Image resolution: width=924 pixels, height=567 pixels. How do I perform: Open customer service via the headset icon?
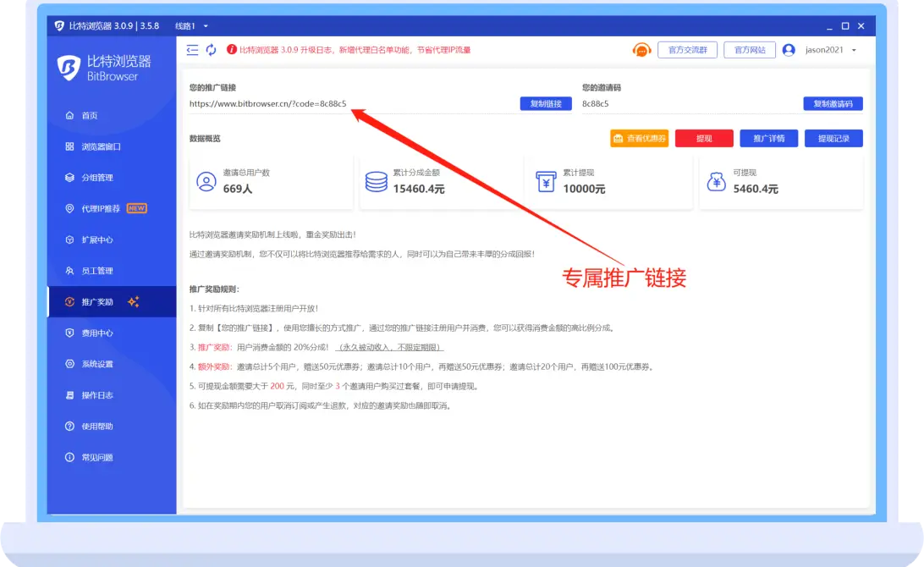click(641, 50)
